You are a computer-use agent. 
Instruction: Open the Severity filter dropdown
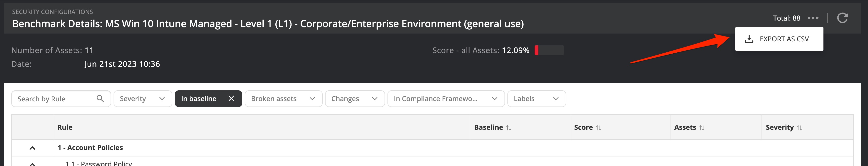pos(143,99)
